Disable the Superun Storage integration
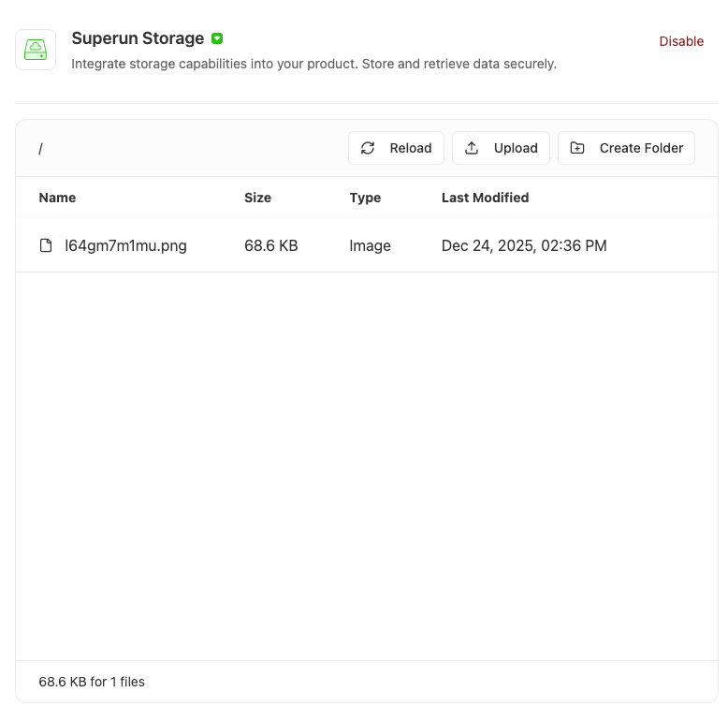 coord(680,41)
